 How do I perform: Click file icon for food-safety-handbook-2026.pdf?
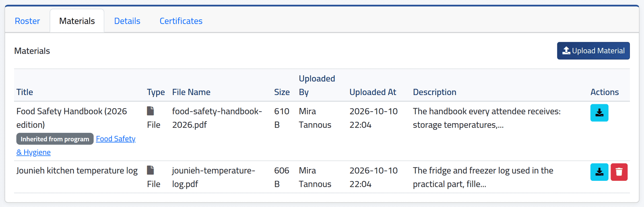point(151,111)
